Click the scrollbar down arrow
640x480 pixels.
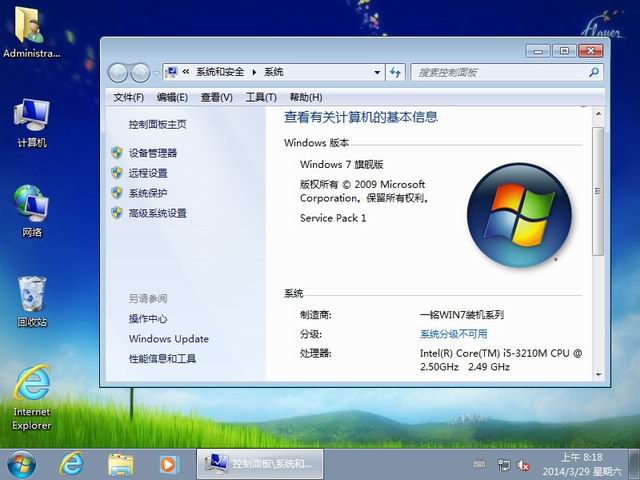[x=598, y=374]
